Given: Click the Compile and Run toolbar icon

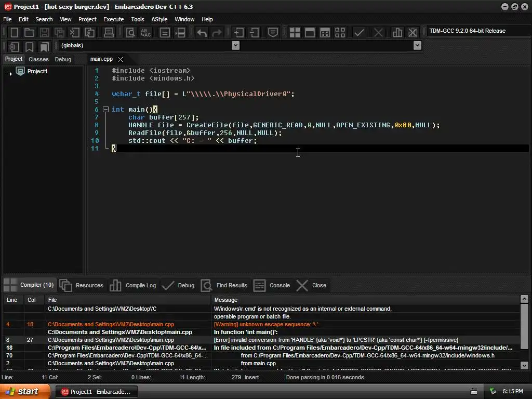Looking at the screenshot, I should point(325,33).
